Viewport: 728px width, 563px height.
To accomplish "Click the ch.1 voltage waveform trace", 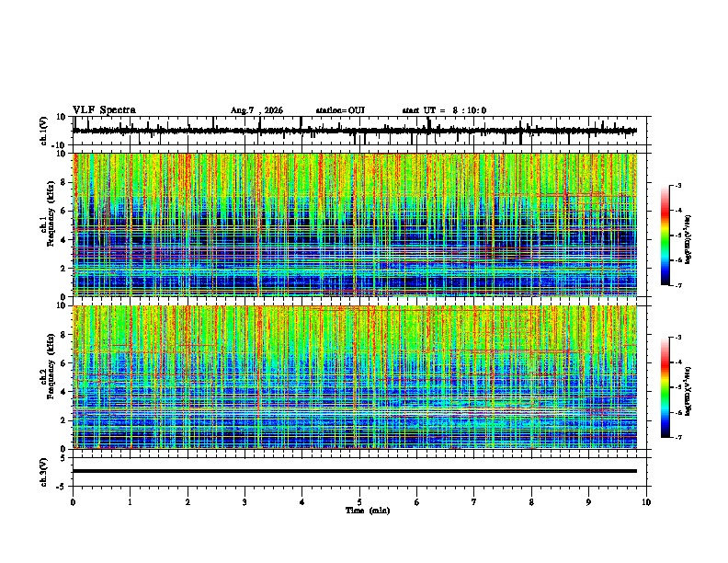I will [355, 131].
